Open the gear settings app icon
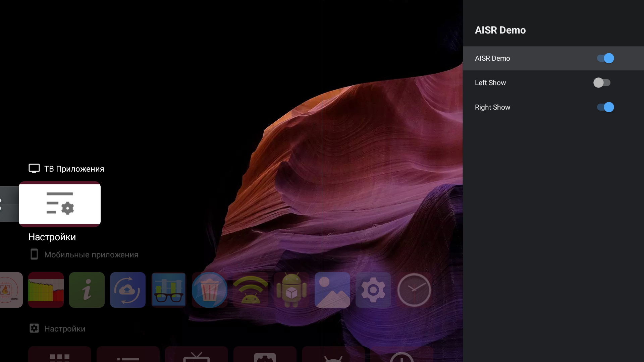644x362 pixels. coord(373,290)
